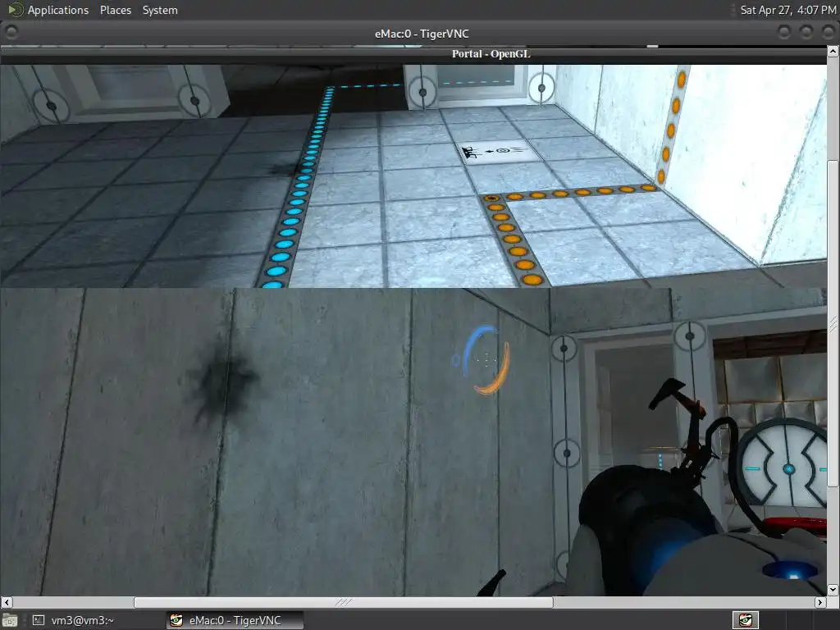
Task: Click the Portal - OpenGL title text
Action: (x=491, y=53)
